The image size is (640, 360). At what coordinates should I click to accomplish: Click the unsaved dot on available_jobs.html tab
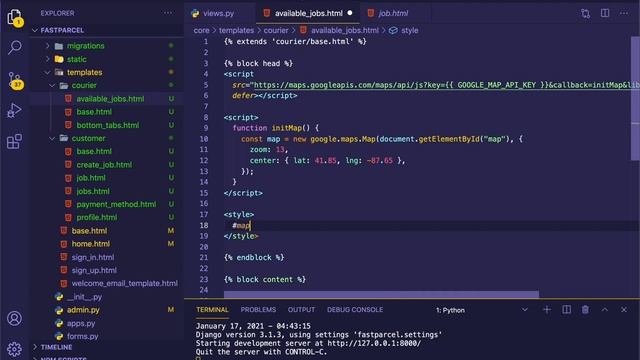click(350, 13)
